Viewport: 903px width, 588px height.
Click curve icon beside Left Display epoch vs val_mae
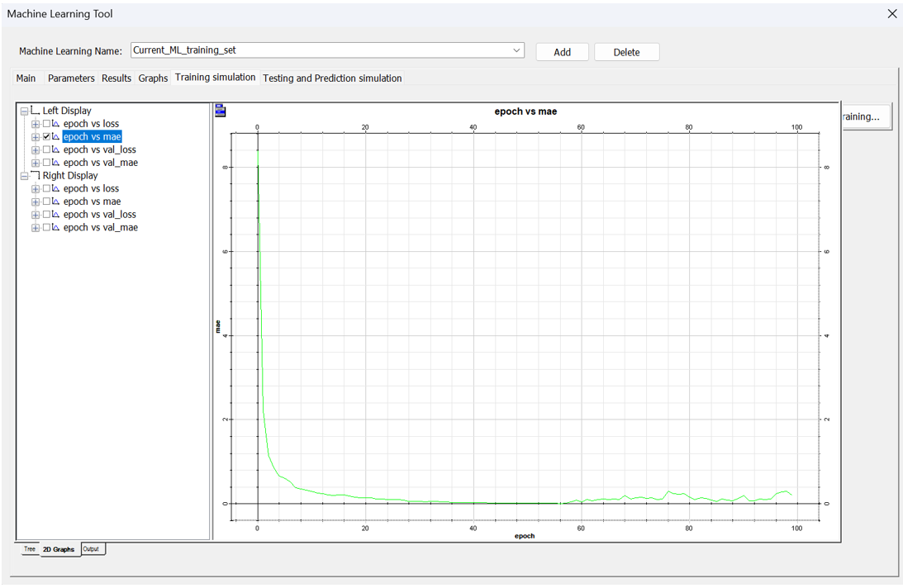click(56, 163)
